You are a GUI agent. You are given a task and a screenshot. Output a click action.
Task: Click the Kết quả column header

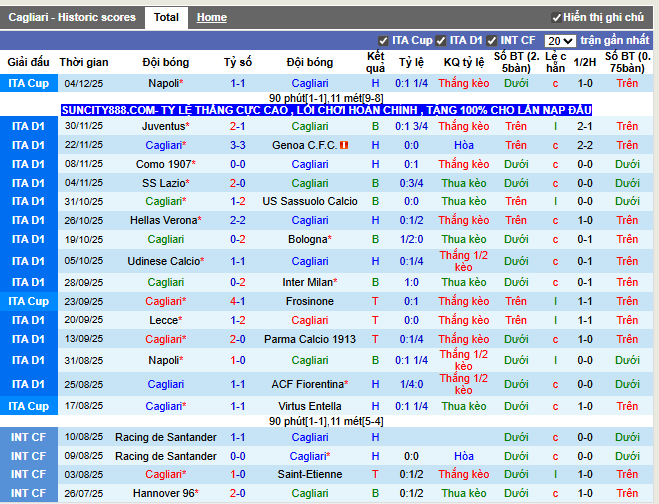375,62
